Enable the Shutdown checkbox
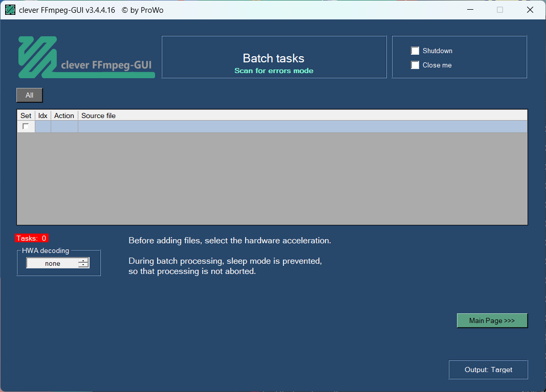Image resolution: width=546 pixels, height=392 pixels. (415, 51)
